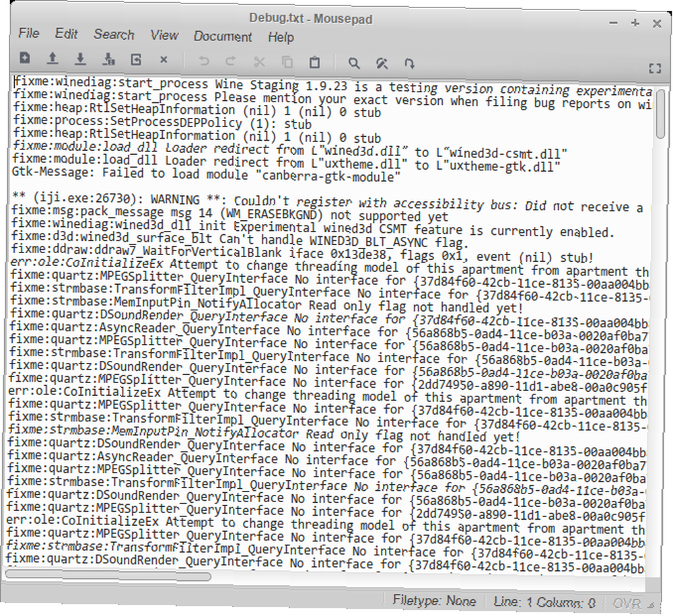Click the Open file toolbar icon
This screenshot has height=616, width=673.
tap(52, 59)
